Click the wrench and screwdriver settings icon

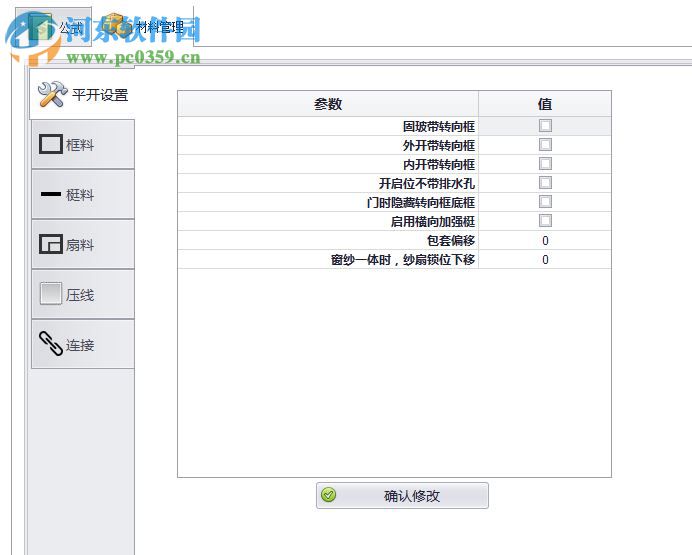point(53,94)
